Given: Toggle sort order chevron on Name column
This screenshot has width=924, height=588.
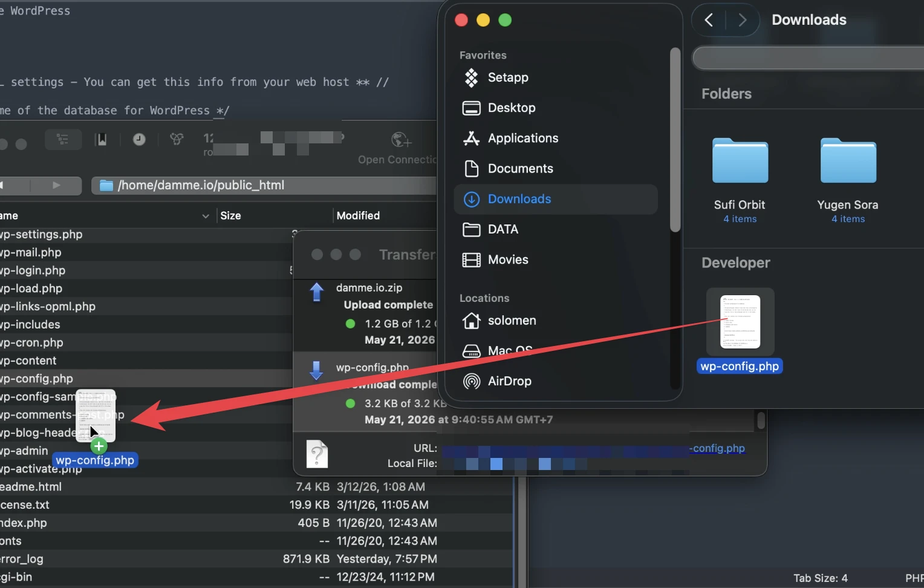Looking at the screenshot, I should (x=206, y=216).
